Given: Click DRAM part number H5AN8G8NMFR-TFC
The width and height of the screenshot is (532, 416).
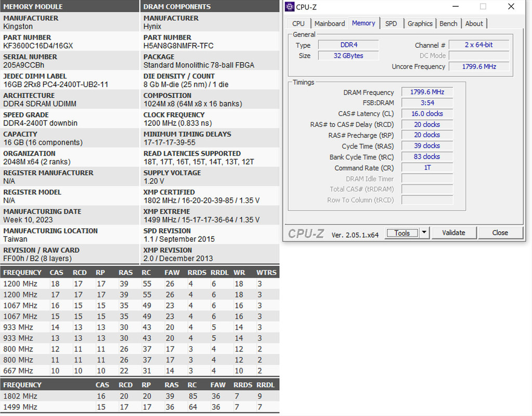Looking at the screenshot, I should tap(178, 46).
